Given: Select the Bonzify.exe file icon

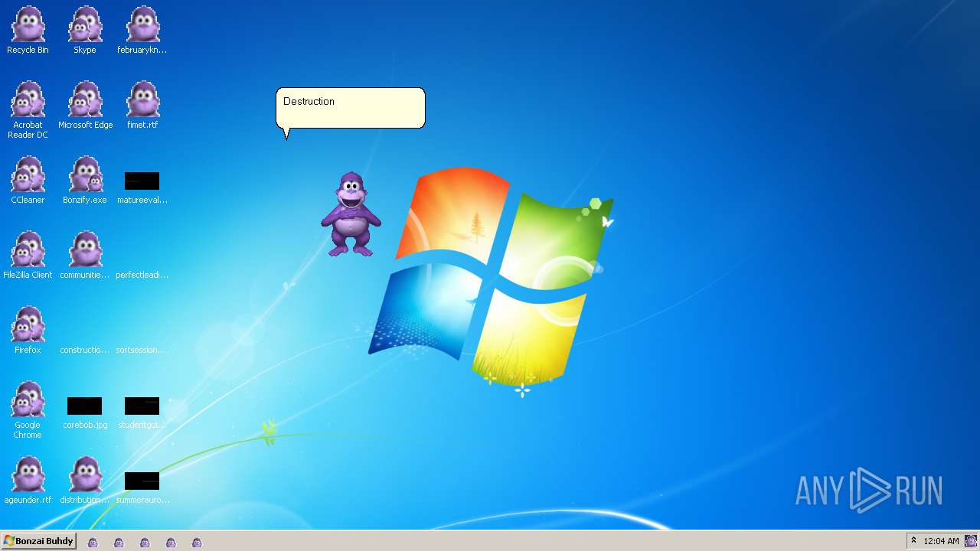Looking at the screenshot, I should click(x=85, y=181).
